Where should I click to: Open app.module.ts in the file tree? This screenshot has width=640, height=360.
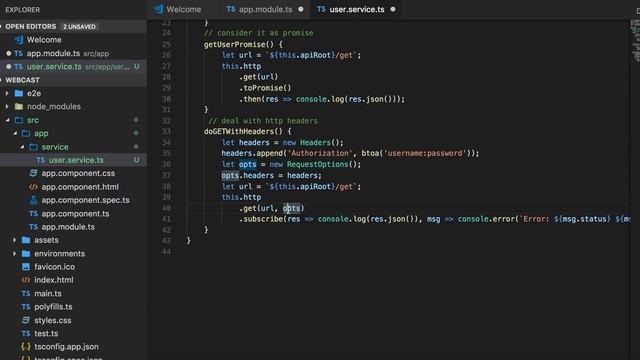click(x=68, y=227)
